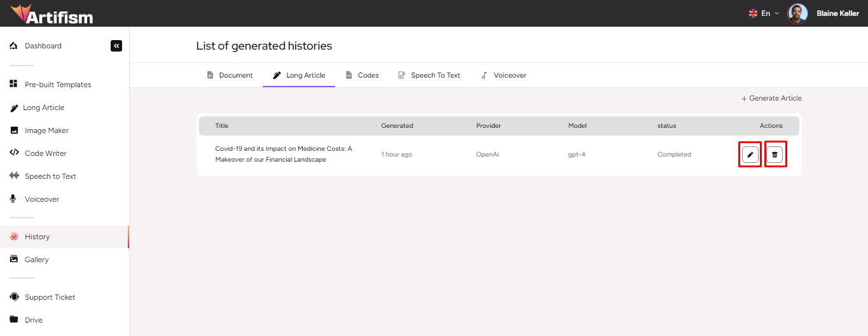This screenshot has width=868, height=336.
Task: Collapse the sidebar with double-chevron button
Action: click(x=116, y=46)
